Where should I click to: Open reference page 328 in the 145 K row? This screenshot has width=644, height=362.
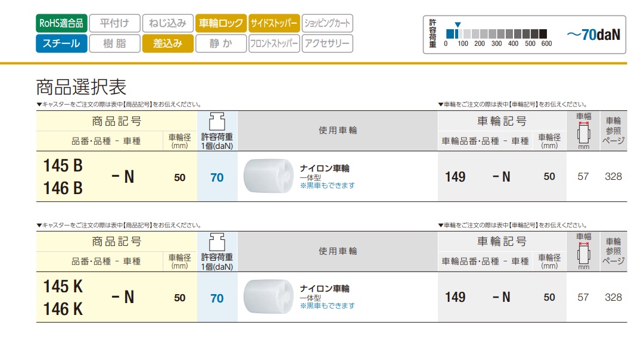(x=613, y=297)
